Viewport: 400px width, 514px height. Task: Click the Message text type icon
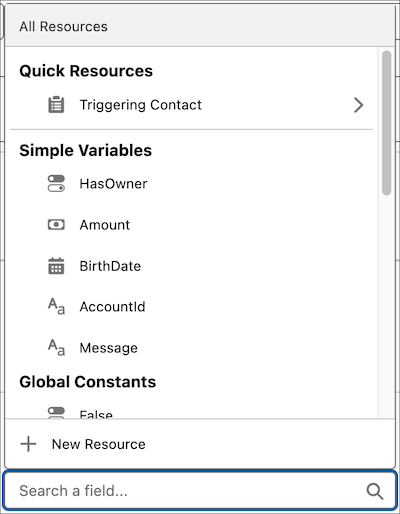(x=56, y=348)
